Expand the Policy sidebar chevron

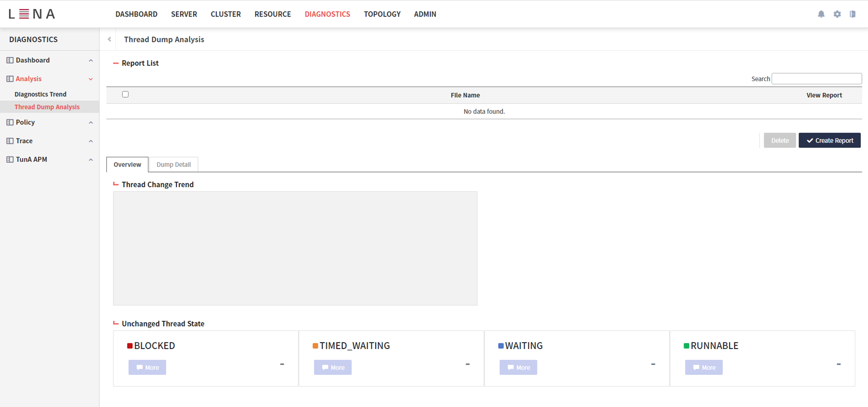[x=91, y=123]
